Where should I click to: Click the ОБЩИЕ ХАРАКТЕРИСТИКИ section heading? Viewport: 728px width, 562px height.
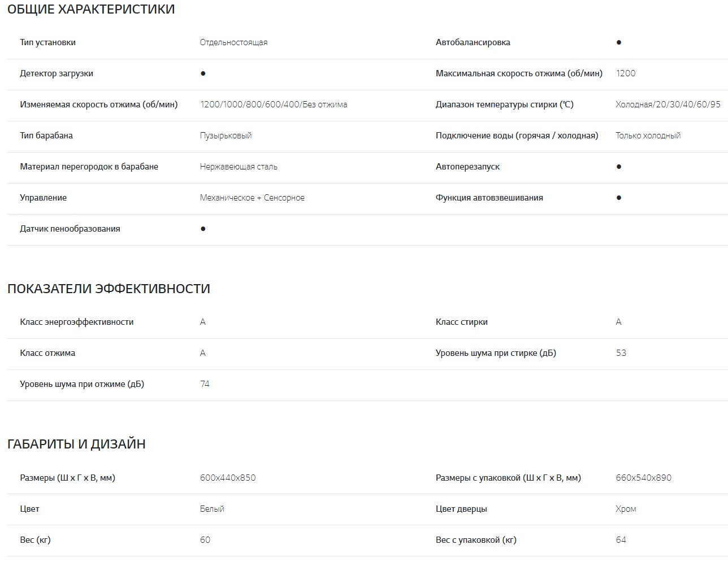[91, 10]
